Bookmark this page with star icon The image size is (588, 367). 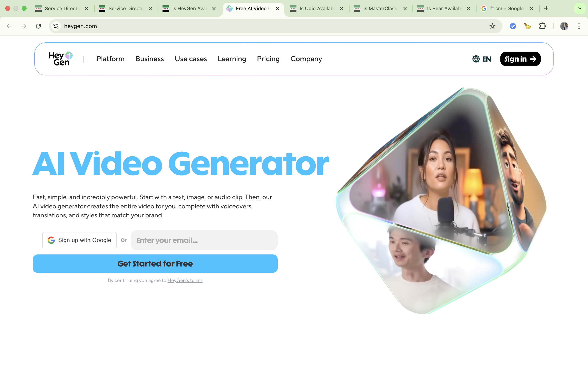coord(492,26)
